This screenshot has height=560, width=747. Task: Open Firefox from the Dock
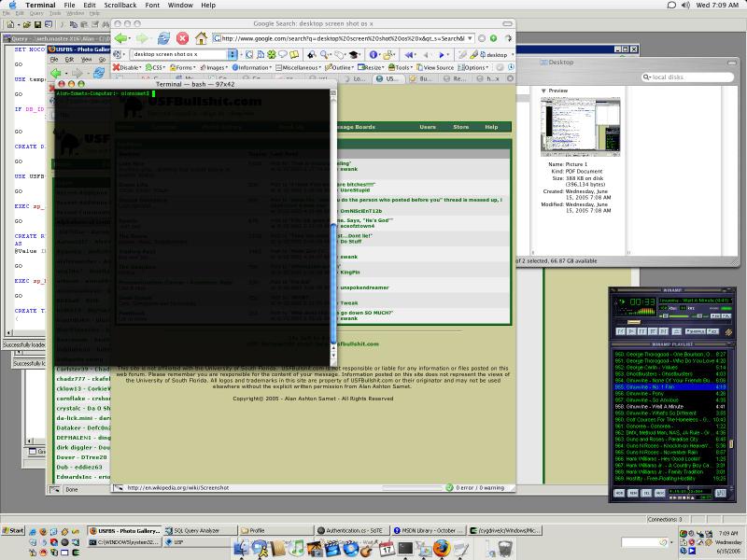441,549
